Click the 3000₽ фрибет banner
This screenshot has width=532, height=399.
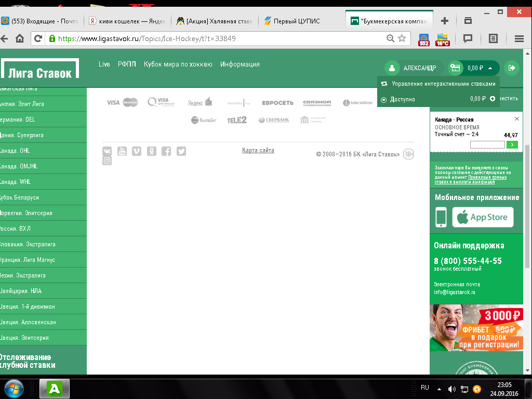[x=476, y=328]
